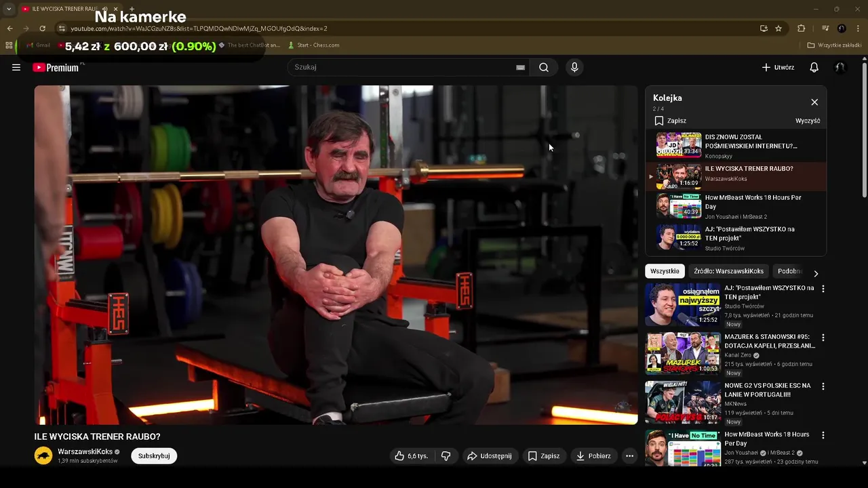The width and height of the screenshot is (868, 488).
Task: Play DIS ZNOWU ZOSTAŁ POŚMIEWISKIEM queue item
Action: click(736, 146)
